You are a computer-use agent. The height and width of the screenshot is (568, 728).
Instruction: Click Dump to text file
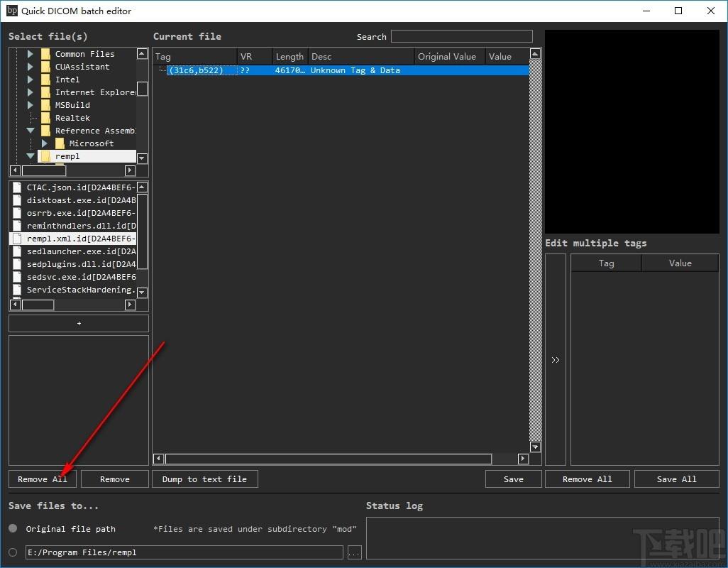pyautogui.click(x=204, y=479)
